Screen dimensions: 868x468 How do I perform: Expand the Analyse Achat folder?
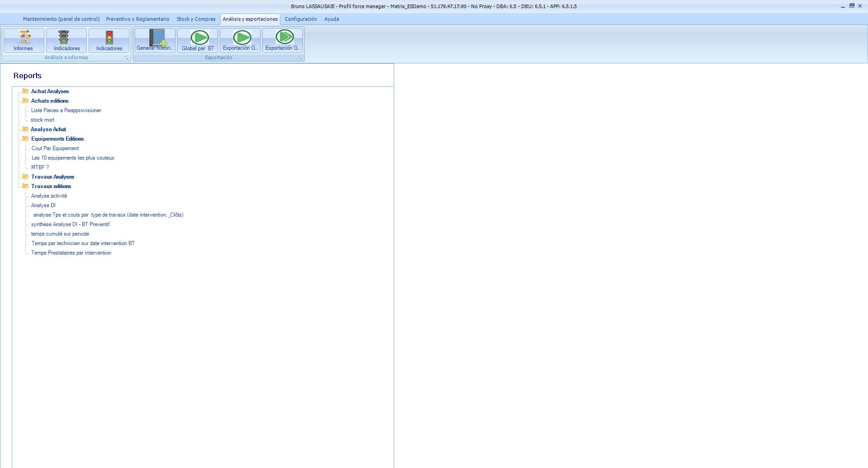(x=48, y=129)
